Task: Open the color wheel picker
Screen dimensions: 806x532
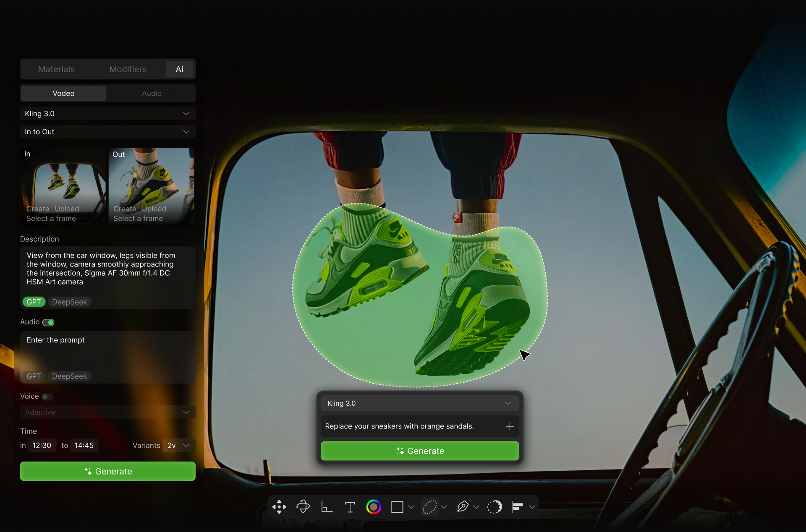Action: (x=373, y=507)
